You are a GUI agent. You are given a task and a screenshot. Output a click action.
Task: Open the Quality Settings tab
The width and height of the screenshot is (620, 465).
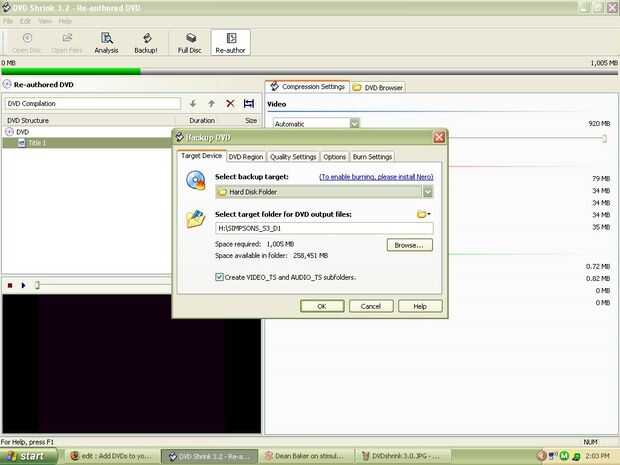pyautogui.click(x=293, y=157)
